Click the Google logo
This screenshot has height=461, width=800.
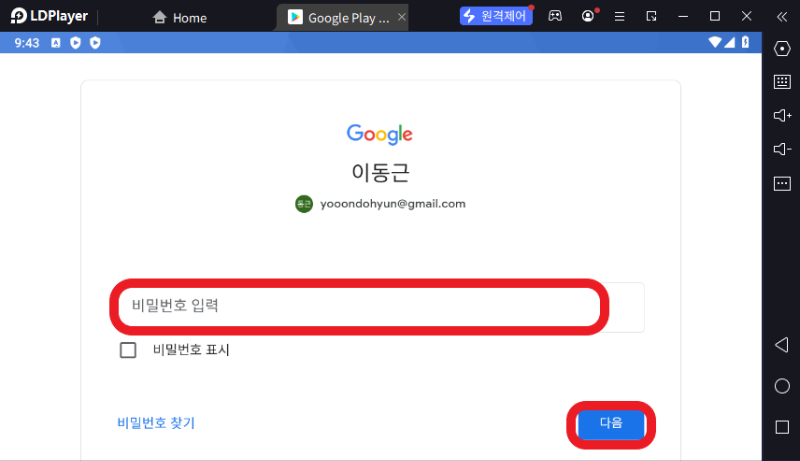[x=380, y=134]
